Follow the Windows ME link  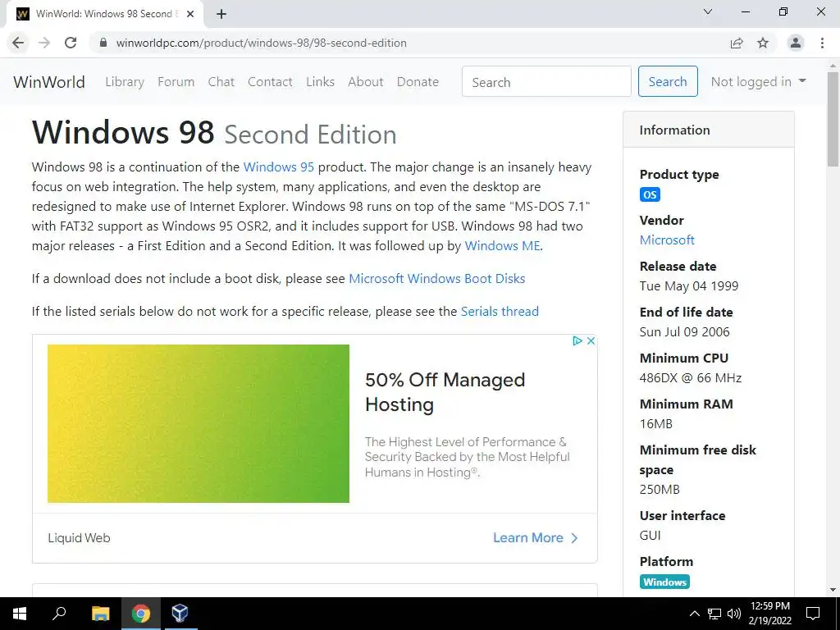click(503, 246)
